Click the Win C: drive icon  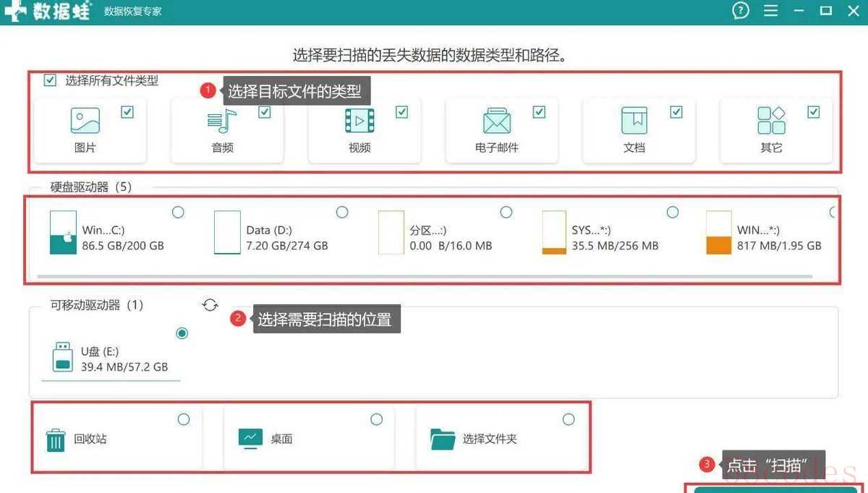63,232
